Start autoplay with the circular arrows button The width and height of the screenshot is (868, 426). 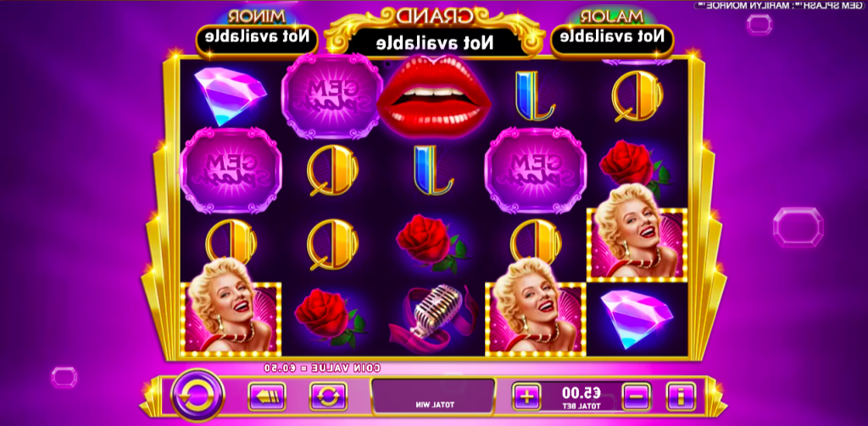click(328, 396)
